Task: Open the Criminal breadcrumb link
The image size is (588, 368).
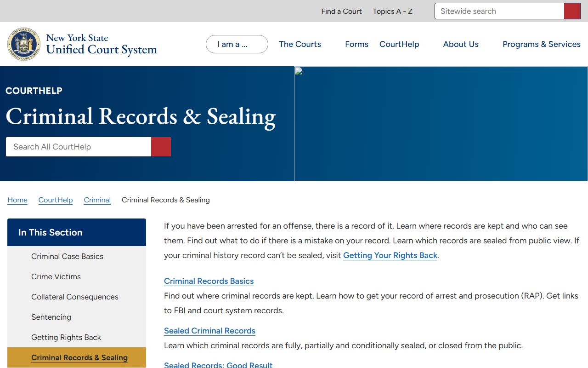Action: point(97,200)
